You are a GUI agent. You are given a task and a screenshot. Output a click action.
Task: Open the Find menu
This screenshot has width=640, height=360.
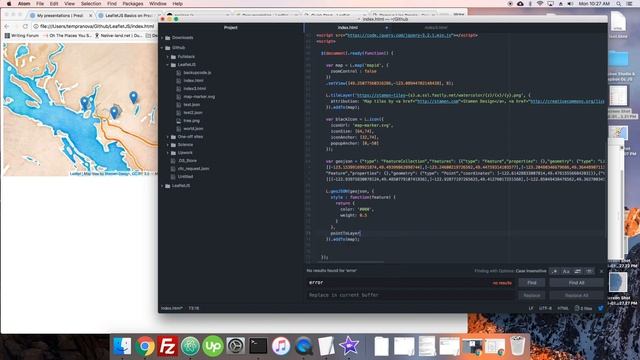pos(112,4)
